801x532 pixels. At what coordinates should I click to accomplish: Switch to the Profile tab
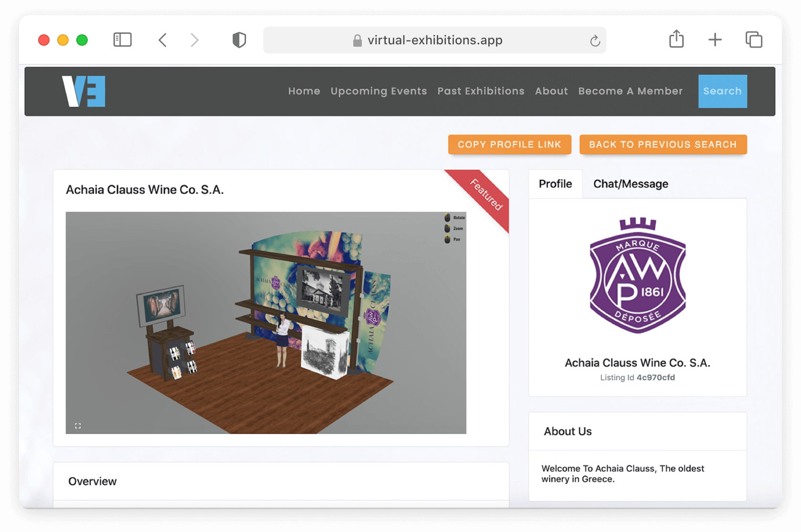(555, 184)
